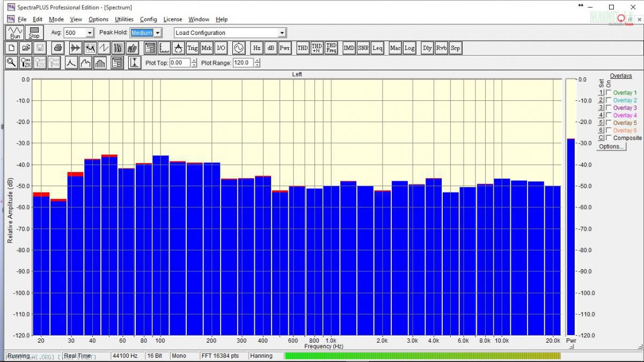Open the THD Freq utility
Image resolution: width=644 pixels, height=362 pixels.
[331, 48]
